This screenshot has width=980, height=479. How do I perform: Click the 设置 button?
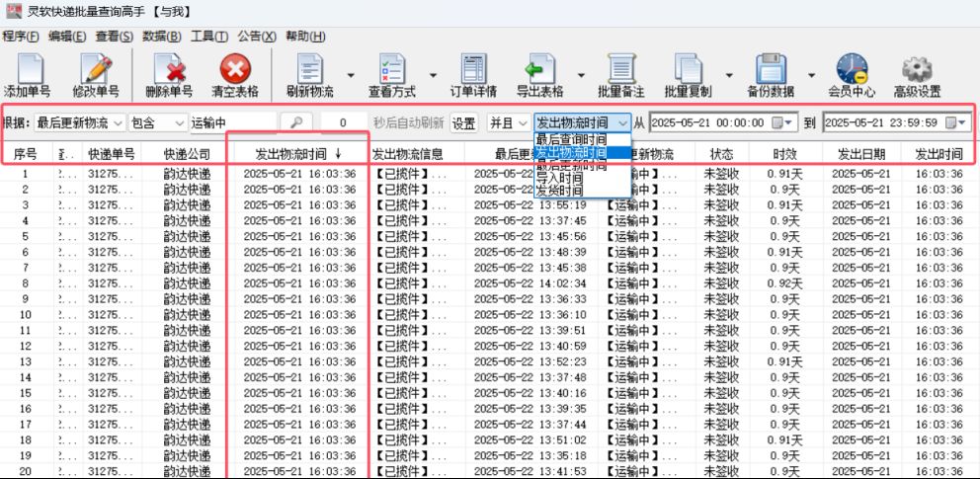(463, 123)
